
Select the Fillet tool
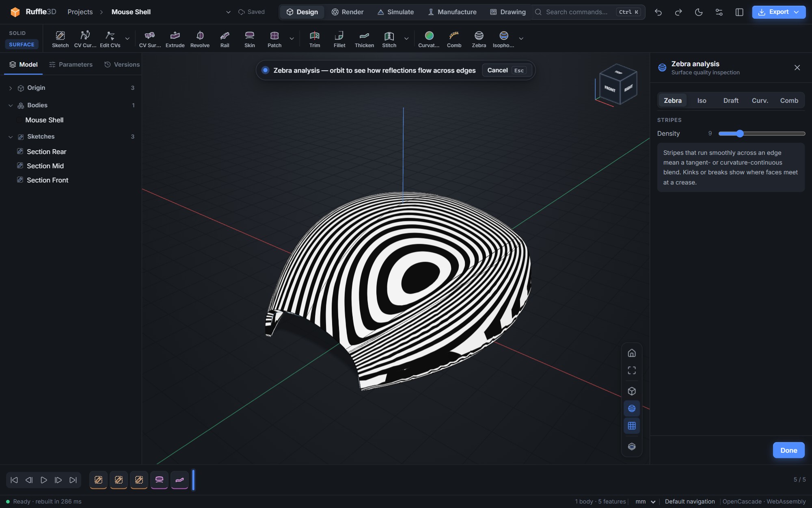click(x=339, y=39)
